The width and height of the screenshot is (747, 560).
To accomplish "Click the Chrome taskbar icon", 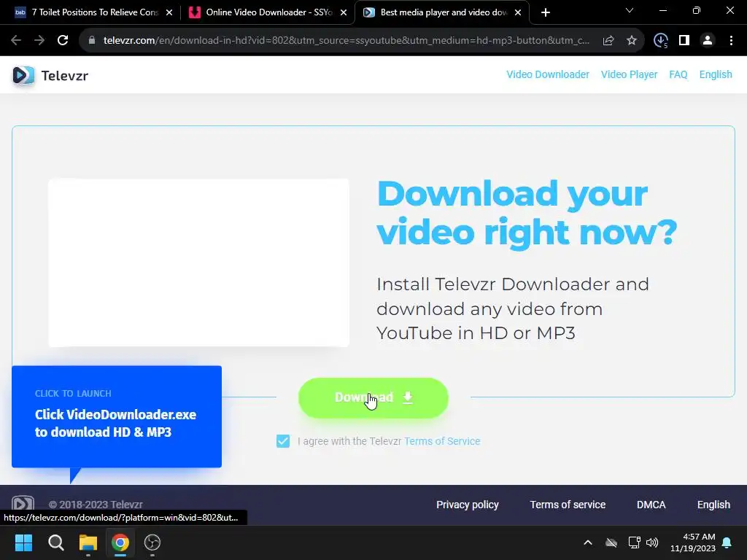I will pos(120,542).
